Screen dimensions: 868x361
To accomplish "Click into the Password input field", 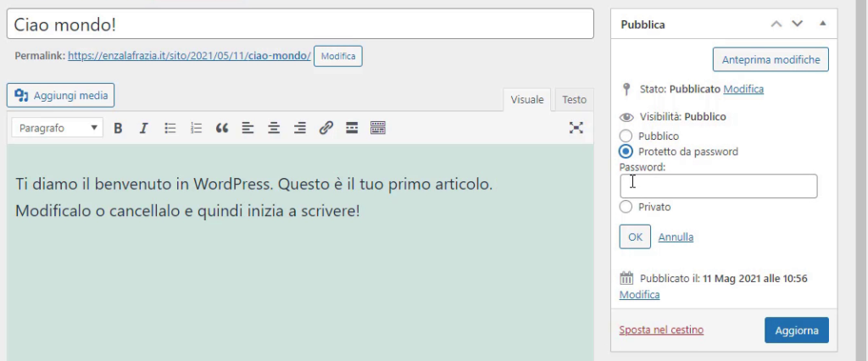I will coord(719,186).
